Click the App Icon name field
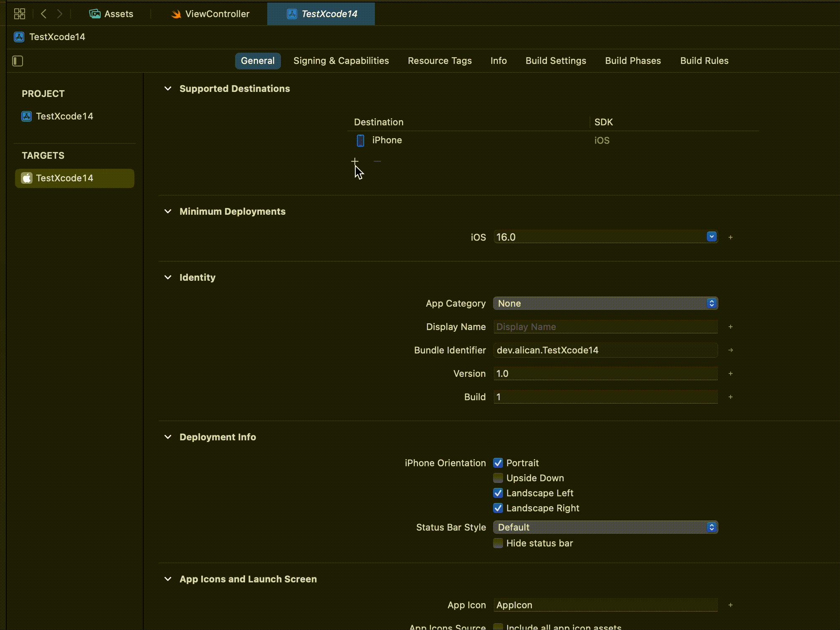 click(x=606, y=605)
